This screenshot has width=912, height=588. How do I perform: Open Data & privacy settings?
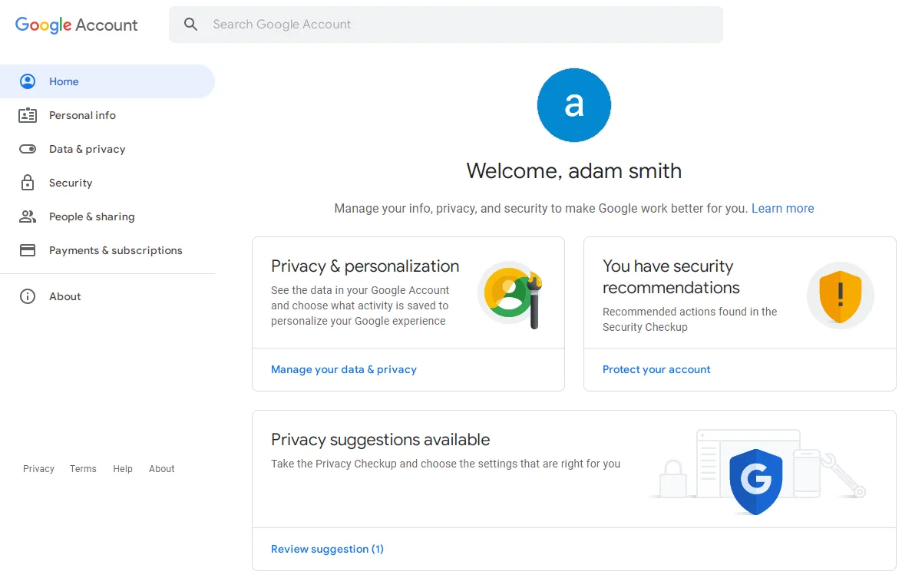coord(107,149)
